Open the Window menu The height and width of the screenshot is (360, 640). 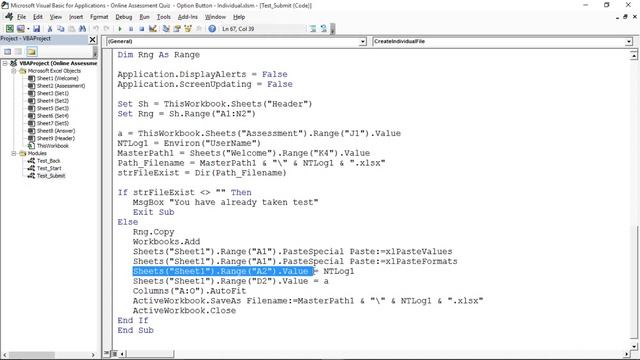pyautogui.click(x=215, y=17)
